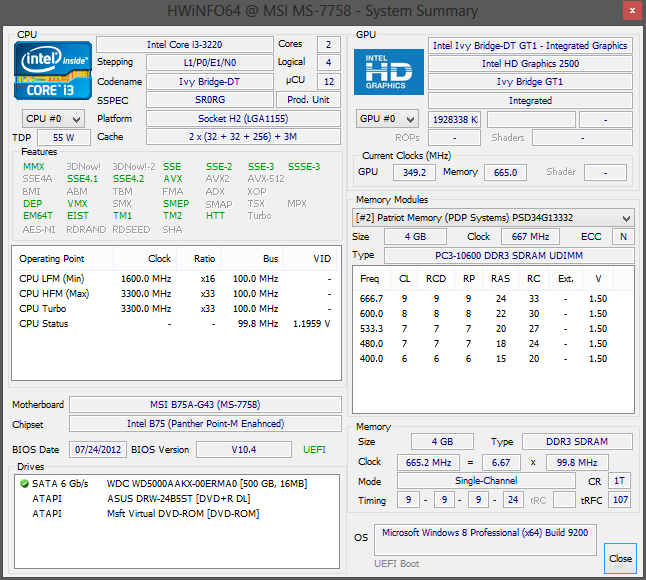Click the VID column header

[311, 259]
